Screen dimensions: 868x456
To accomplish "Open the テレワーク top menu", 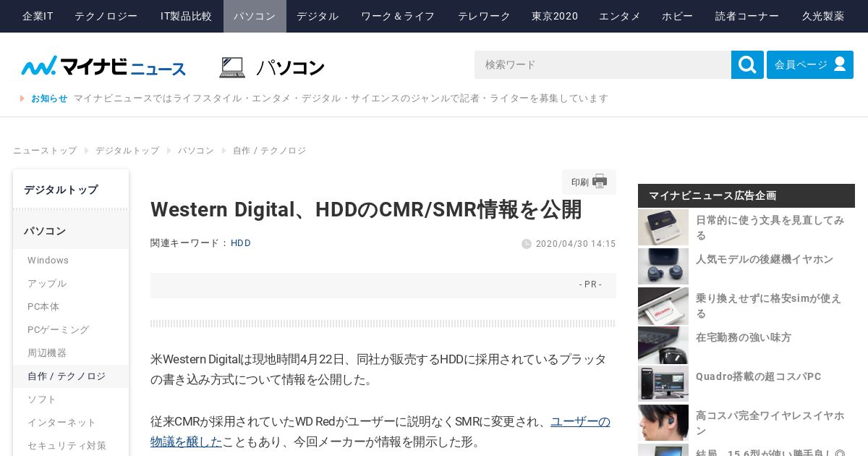I will coord(484,16).
